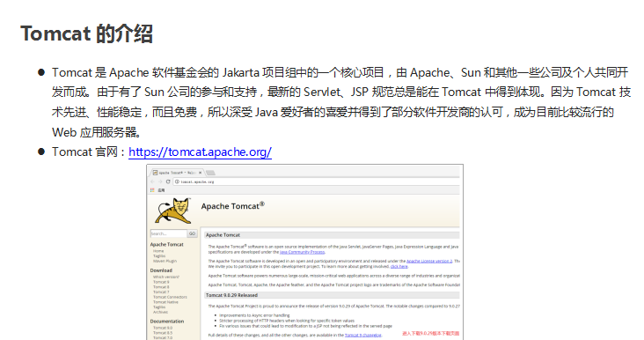Click the red annotation text about 9.0.29 download
Viewport: 644px width, 340px height.
(430, 334)
